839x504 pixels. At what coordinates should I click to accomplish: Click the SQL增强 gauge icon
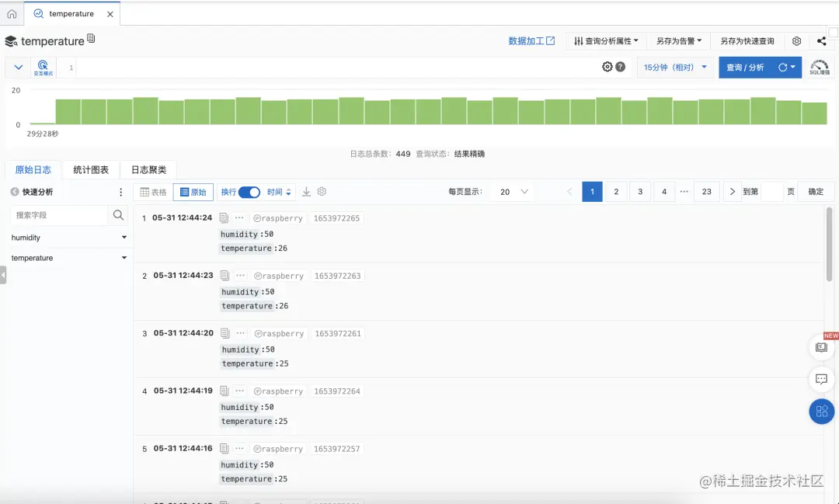[x=820, y=66]
